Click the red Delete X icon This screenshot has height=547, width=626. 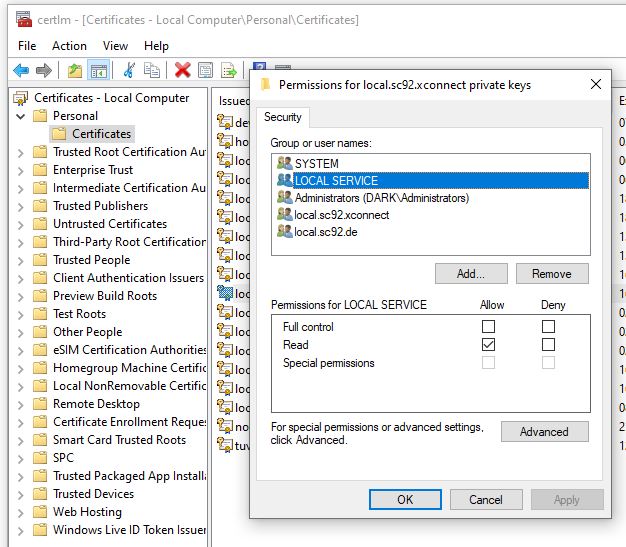(182, 70)
